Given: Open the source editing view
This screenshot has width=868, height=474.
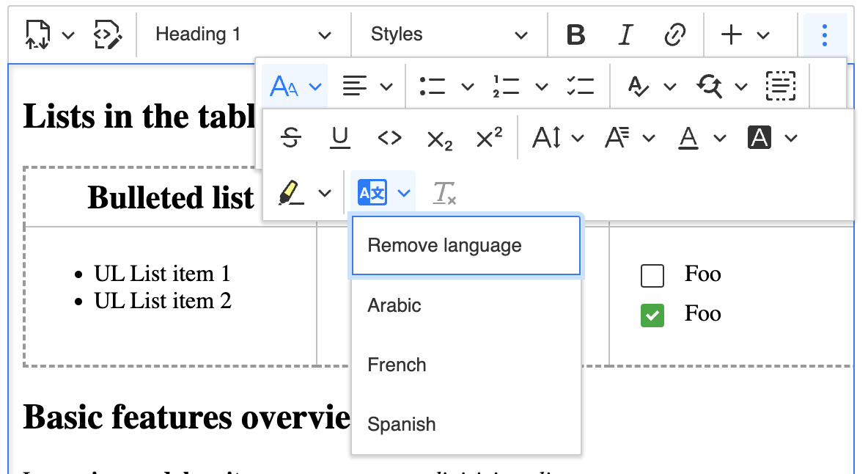Looking at the screenshot, I should (x=107, y=34).
